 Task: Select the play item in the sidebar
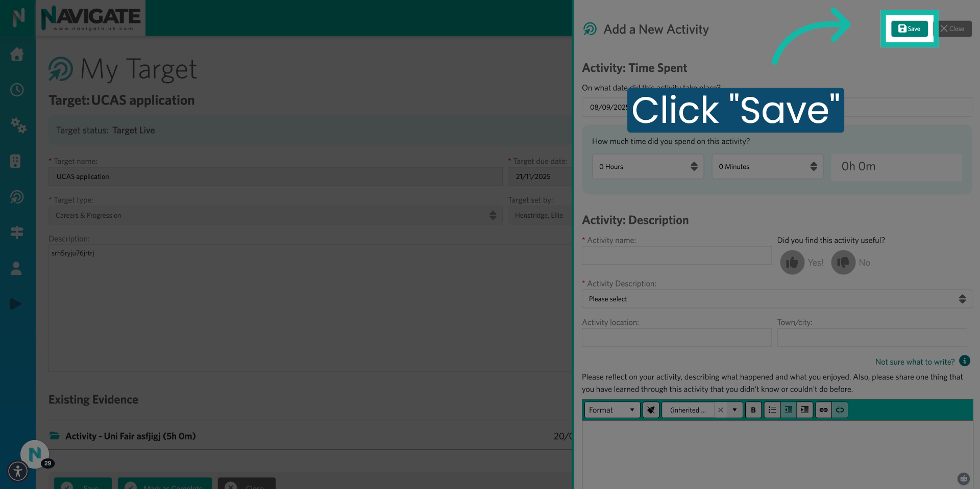point(16,304)
